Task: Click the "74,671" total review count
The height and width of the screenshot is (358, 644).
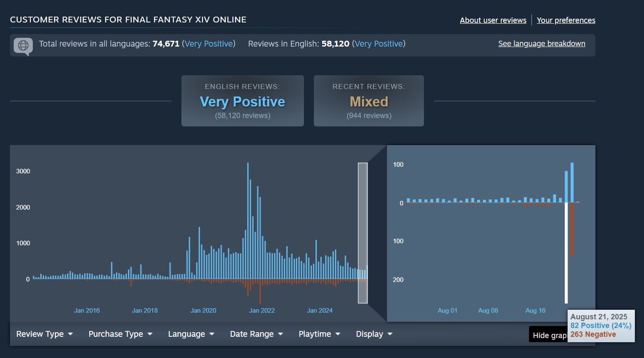Action: 166,44
